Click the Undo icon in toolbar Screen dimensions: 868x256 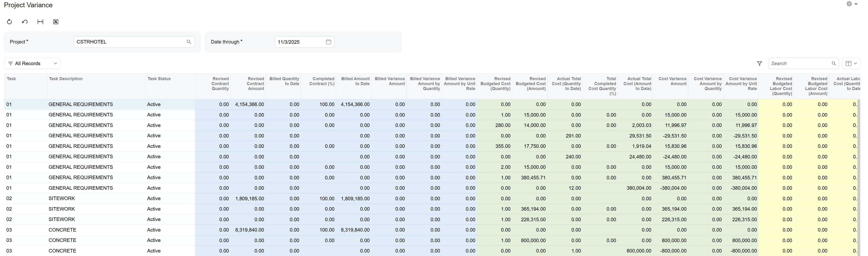click(25, 22)
